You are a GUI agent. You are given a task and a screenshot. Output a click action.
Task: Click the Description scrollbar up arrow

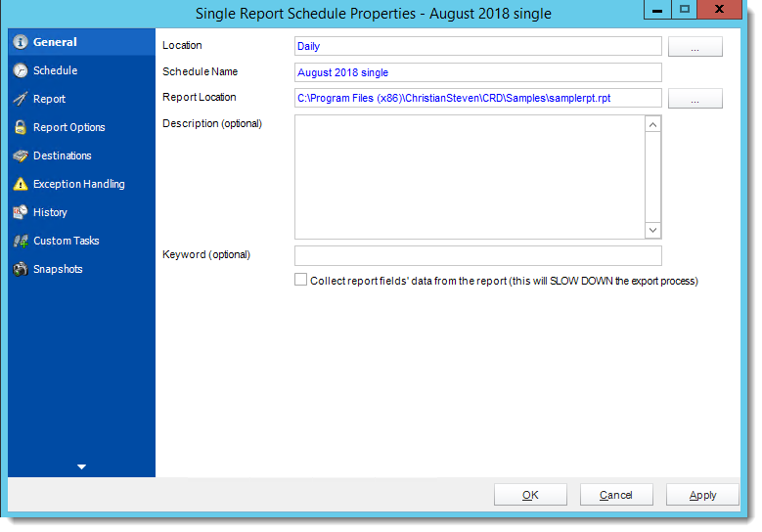[653, 125]
